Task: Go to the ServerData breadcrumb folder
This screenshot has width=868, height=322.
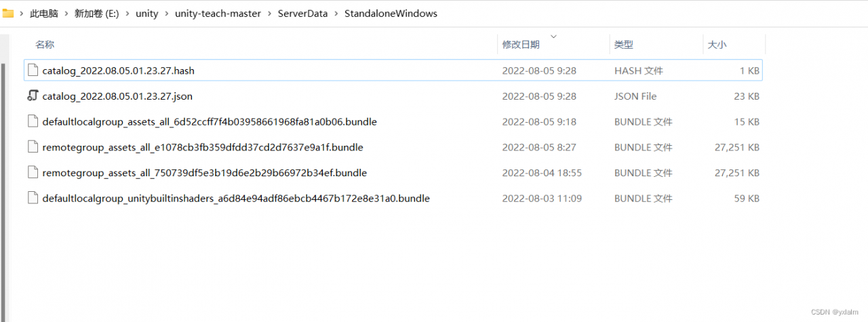Action: [302, 14]
